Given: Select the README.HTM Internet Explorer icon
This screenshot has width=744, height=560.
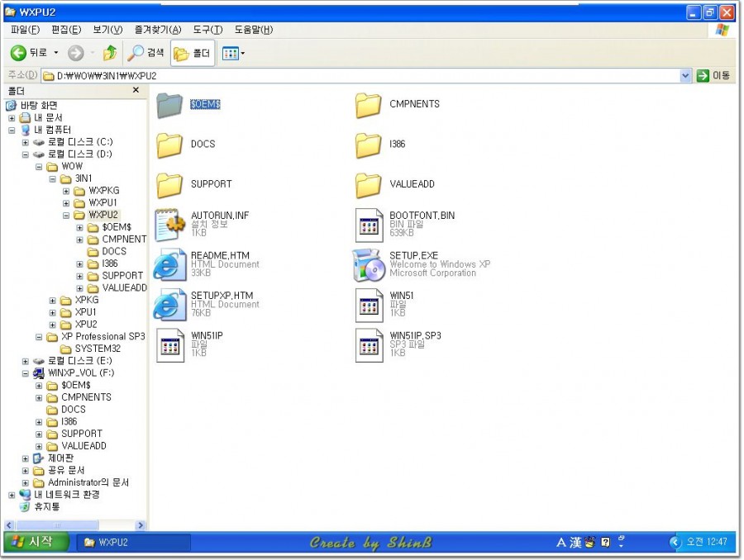Looking at the screenshot, I should pyautogui.click(x=169, y=264).
